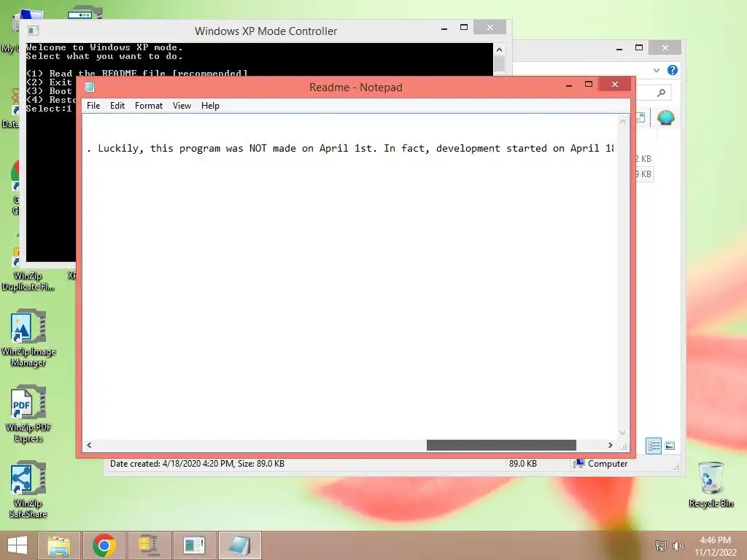This screenshot has width=747, height=560.
Task: Click the Computer label in Explorer status bar
Action: [608, 464]
